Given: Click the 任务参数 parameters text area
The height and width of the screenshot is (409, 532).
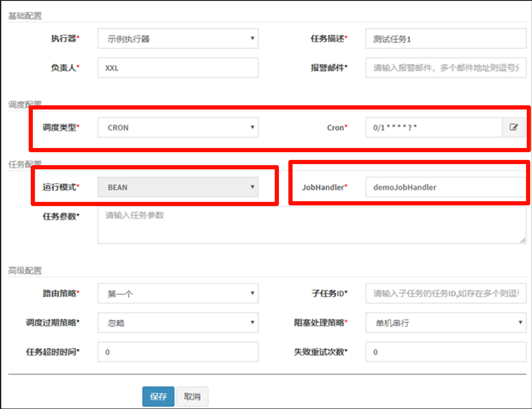Looking at the screenshot, I should coord(311,225).
